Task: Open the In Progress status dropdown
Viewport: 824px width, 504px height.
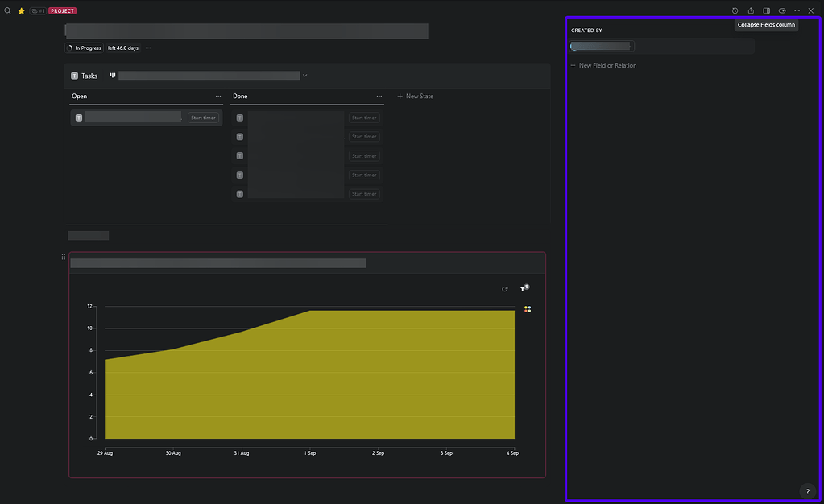Action: [85, 48]
